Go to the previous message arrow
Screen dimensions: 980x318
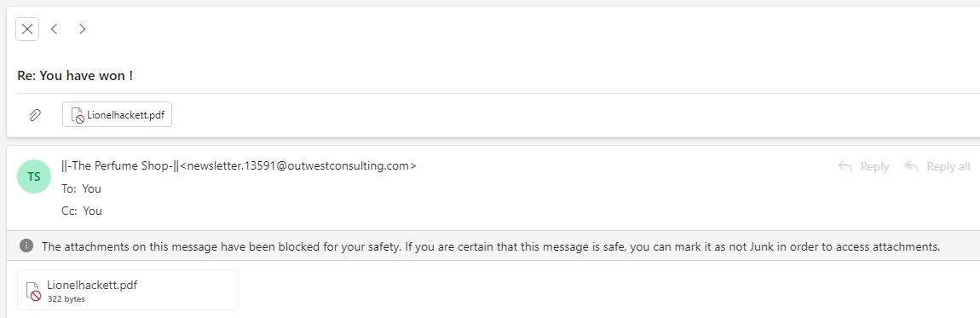[x=55, y=29]
